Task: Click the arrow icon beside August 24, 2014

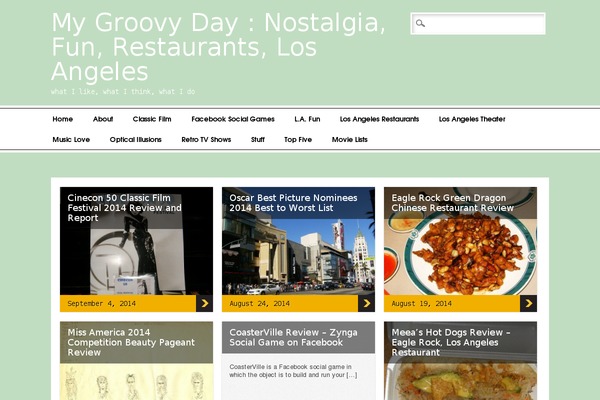Action: click(x=367, y=303)
